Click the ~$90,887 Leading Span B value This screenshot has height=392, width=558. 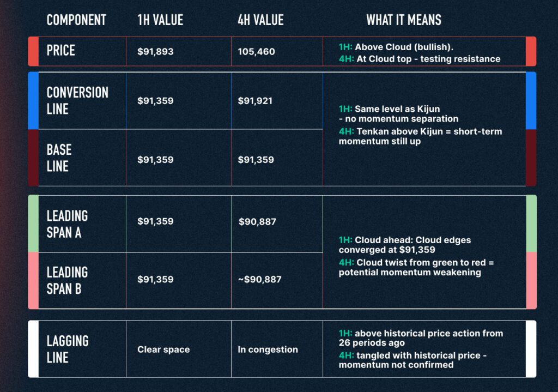tap(259, 280)
